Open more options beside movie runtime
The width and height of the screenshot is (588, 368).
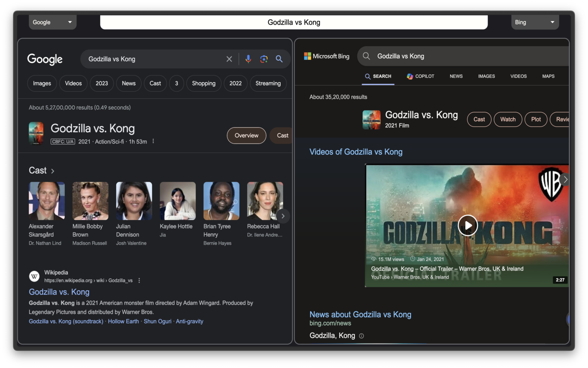[x=153, y=141]
